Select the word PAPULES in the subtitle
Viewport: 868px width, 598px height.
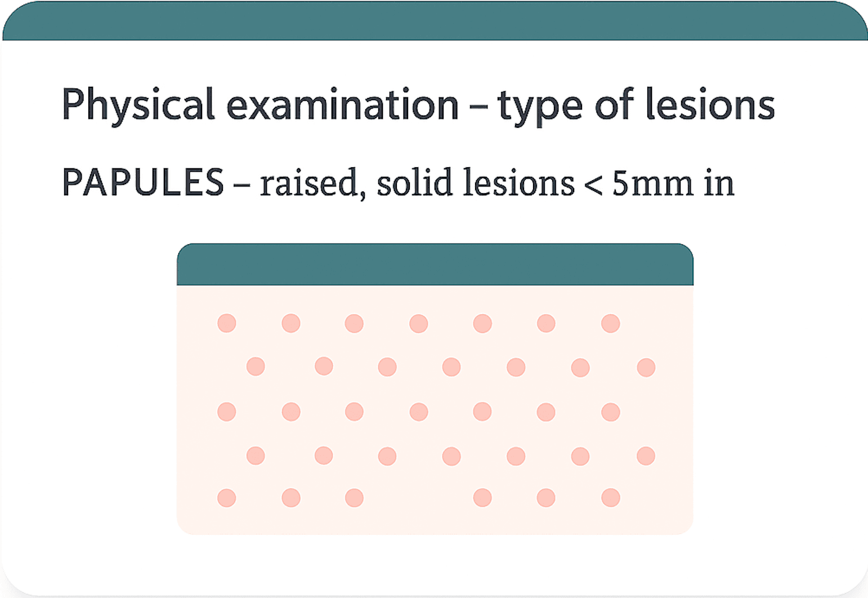[143, 182]
